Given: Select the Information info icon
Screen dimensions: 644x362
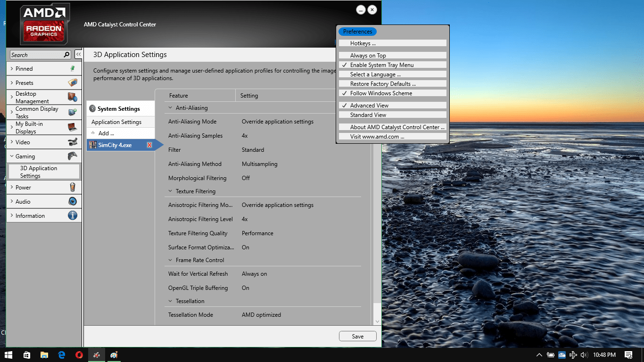Looking at the screenshot, I should [x=72, y=215].
